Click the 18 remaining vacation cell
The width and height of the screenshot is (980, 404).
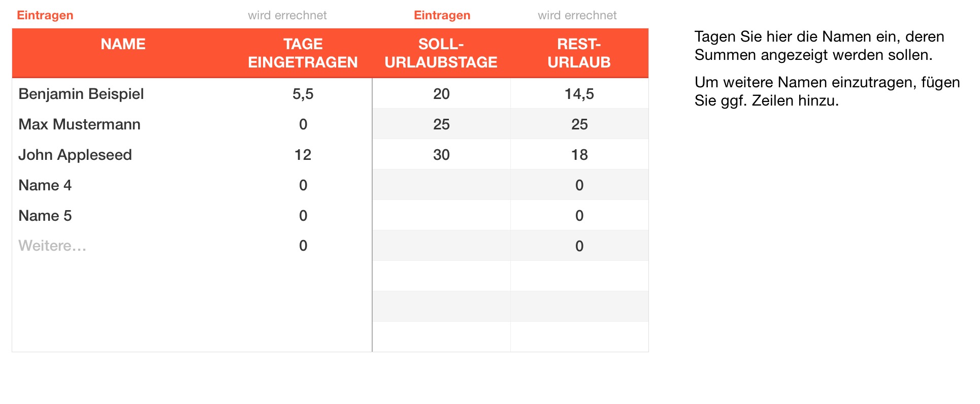pyautogui.click(x=579, y=155)
